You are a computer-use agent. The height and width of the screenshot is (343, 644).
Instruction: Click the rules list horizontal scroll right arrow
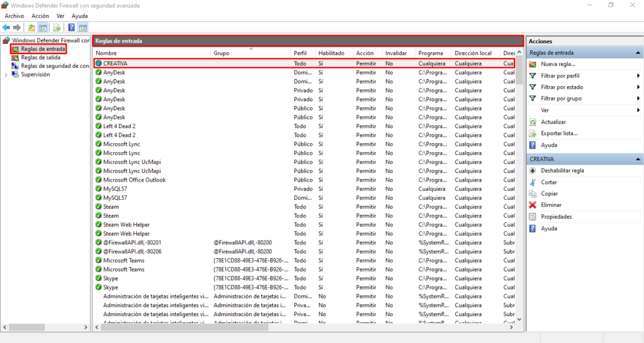[511, 327]
